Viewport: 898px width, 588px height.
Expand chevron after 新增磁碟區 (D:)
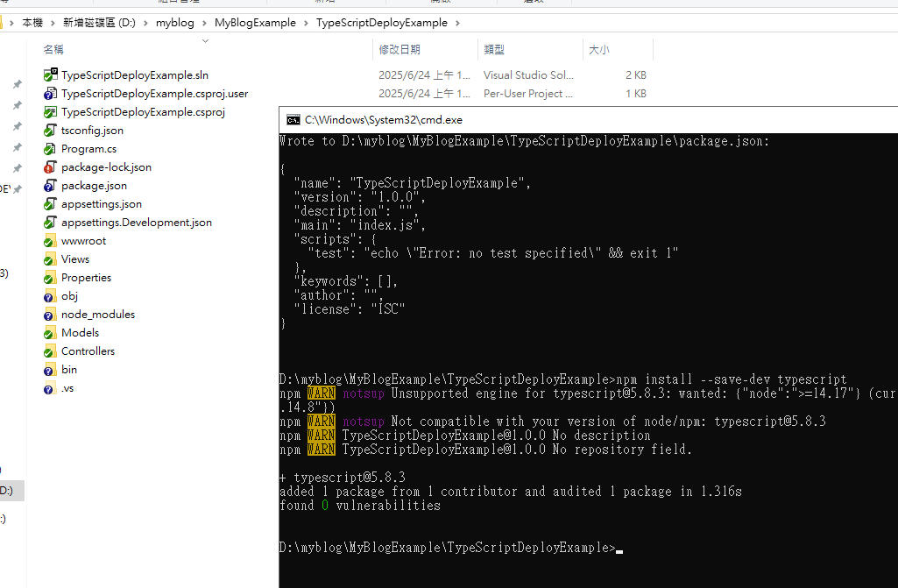(145, 23)
